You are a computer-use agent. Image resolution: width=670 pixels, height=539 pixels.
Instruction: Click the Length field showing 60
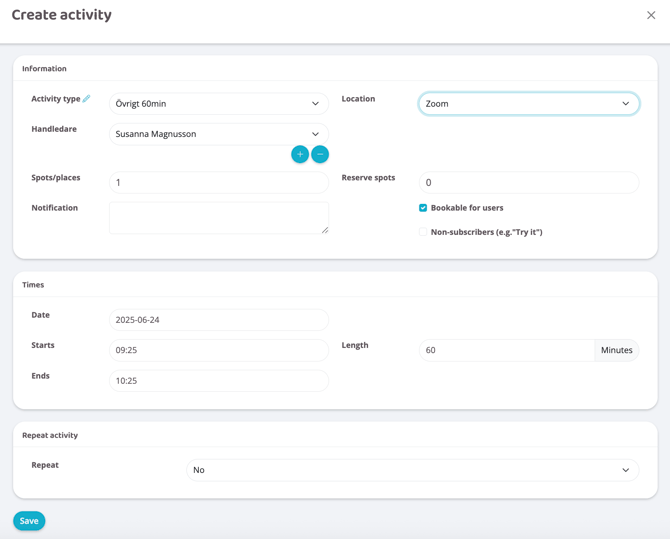tap(506, 350)
